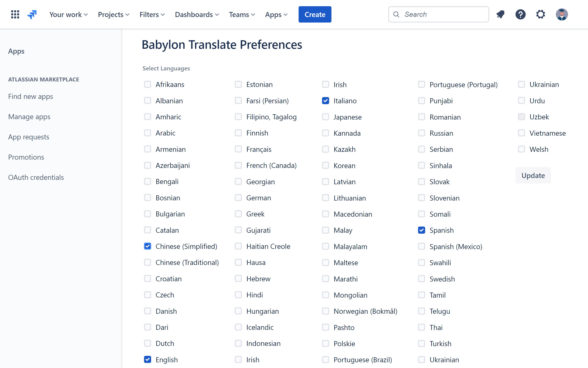
Task: Check the Turkish checkbox
Action: click(421, 343)
